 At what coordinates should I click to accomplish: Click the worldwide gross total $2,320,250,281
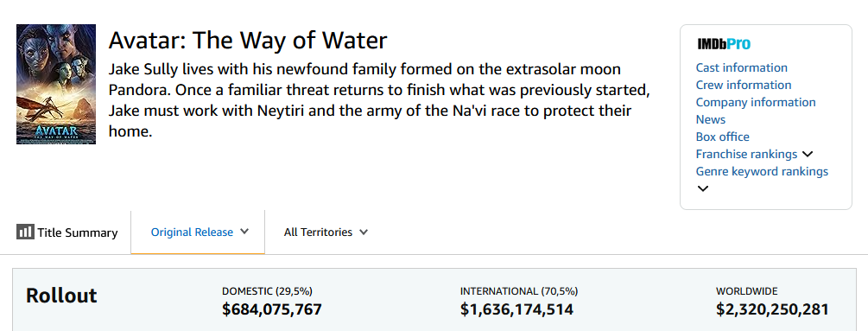[x=772, y=309]
